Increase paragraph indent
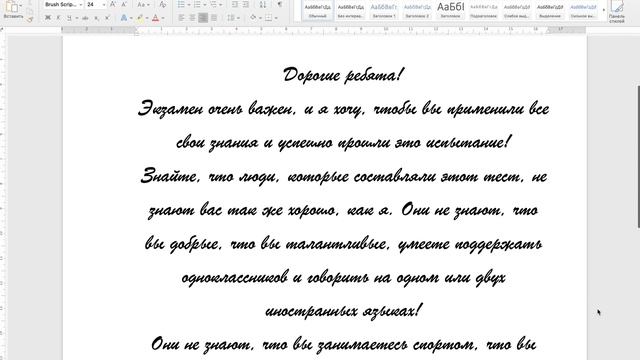 click(246, 4)
